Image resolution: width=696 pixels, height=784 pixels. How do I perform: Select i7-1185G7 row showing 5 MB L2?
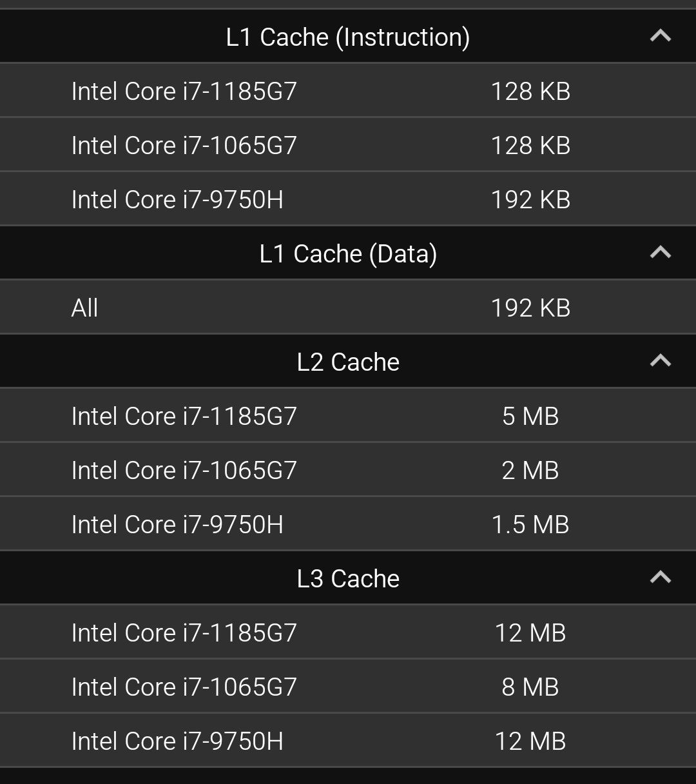(x=348, y=416)
